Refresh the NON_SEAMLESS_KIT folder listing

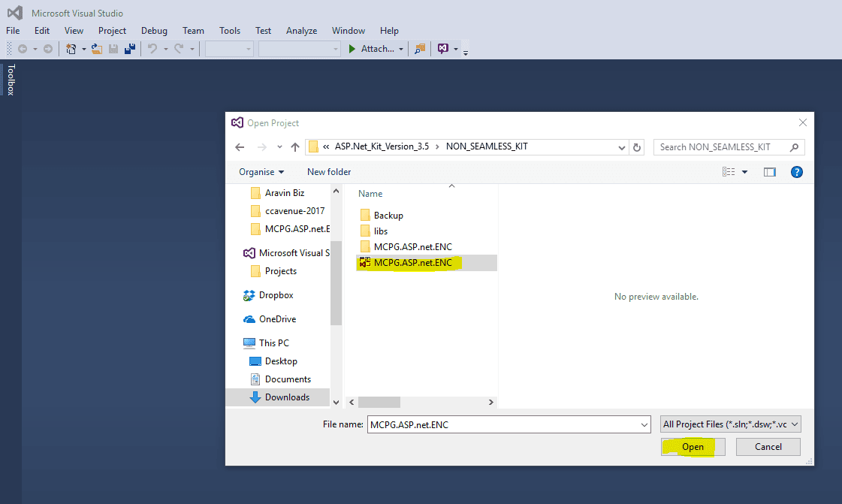(637, 147)
